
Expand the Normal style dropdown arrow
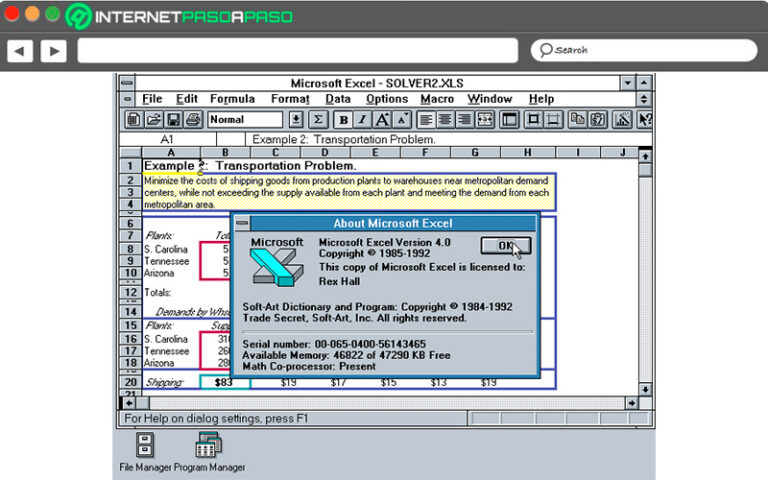tap(296, 119)
